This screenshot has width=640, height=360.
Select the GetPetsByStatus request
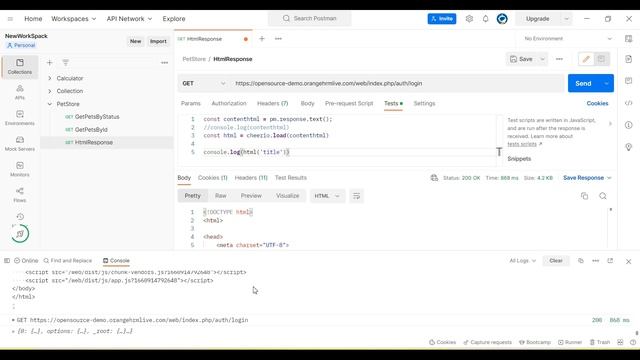point(97,117)
